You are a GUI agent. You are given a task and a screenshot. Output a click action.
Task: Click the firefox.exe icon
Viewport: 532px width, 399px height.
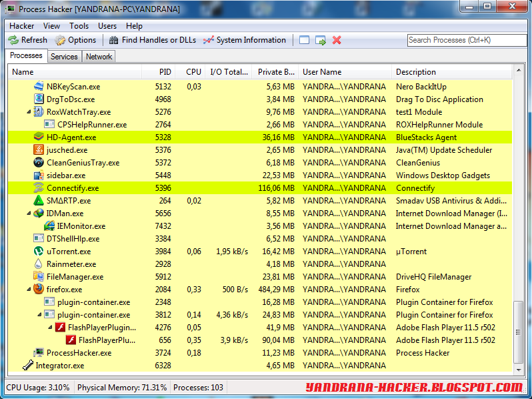(39, 289)
